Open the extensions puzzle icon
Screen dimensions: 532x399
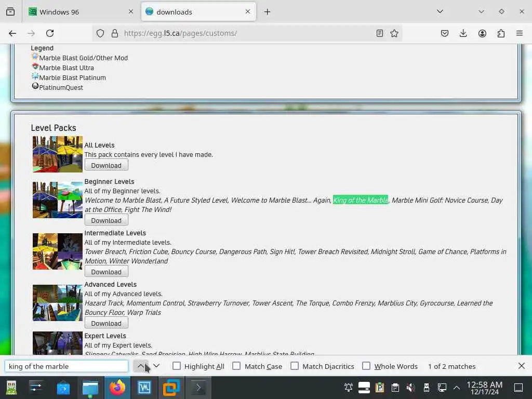click(x=501, y=33)
